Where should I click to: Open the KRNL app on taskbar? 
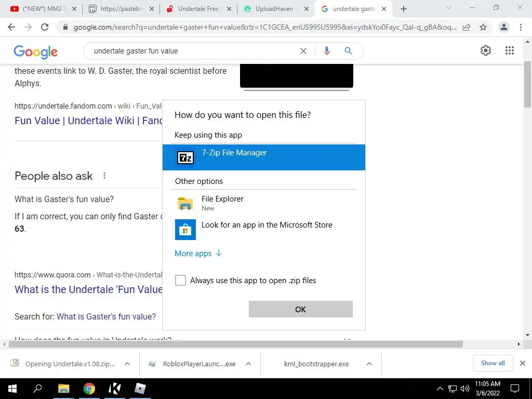pos(115,389)
